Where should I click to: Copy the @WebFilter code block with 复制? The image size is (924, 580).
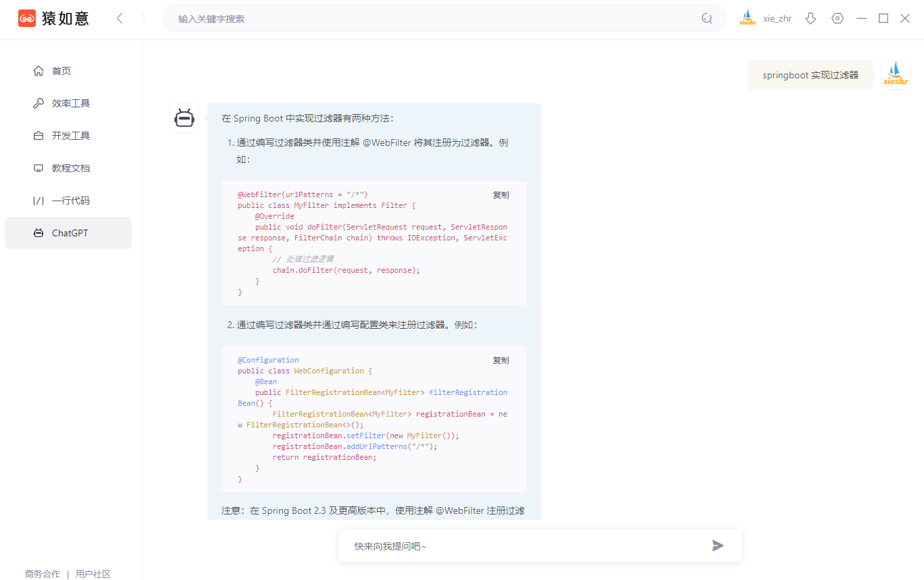(x=500, y=195)
